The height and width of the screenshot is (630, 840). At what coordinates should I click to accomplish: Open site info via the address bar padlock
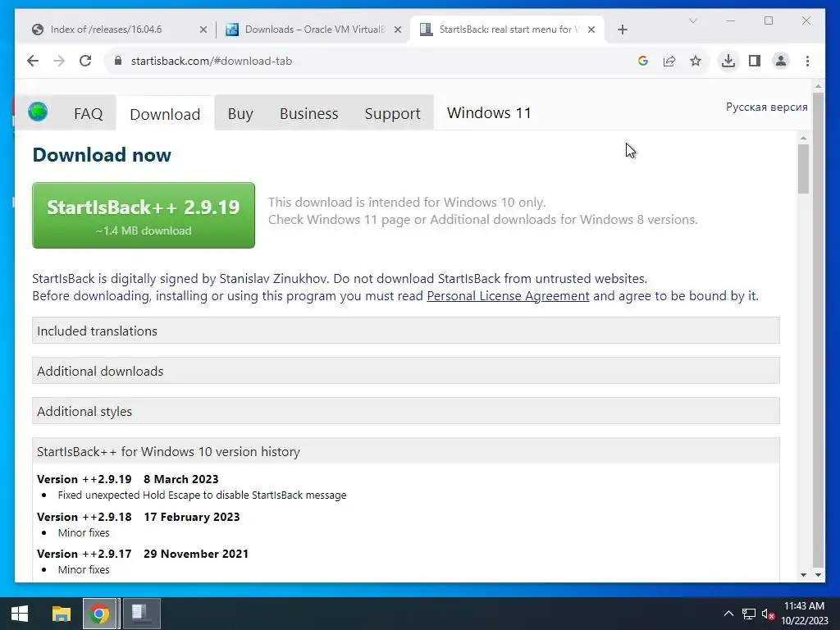coord(118,61)
